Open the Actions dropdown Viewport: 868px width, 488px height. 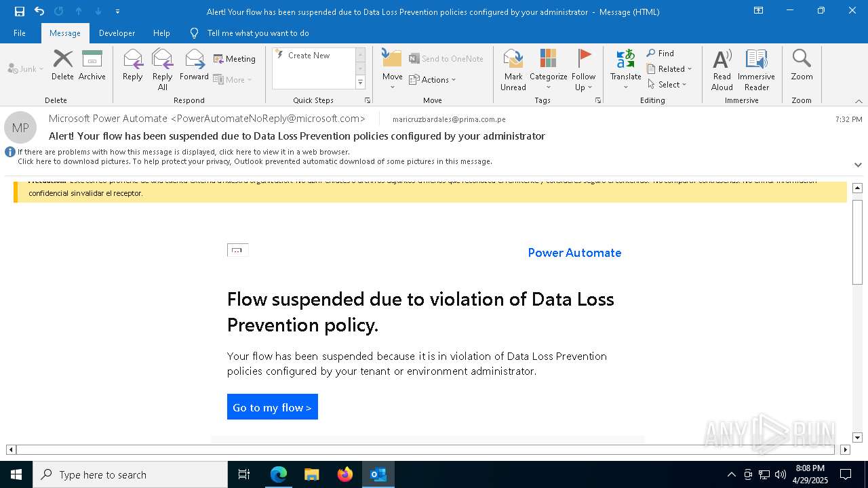coord(433,79)
